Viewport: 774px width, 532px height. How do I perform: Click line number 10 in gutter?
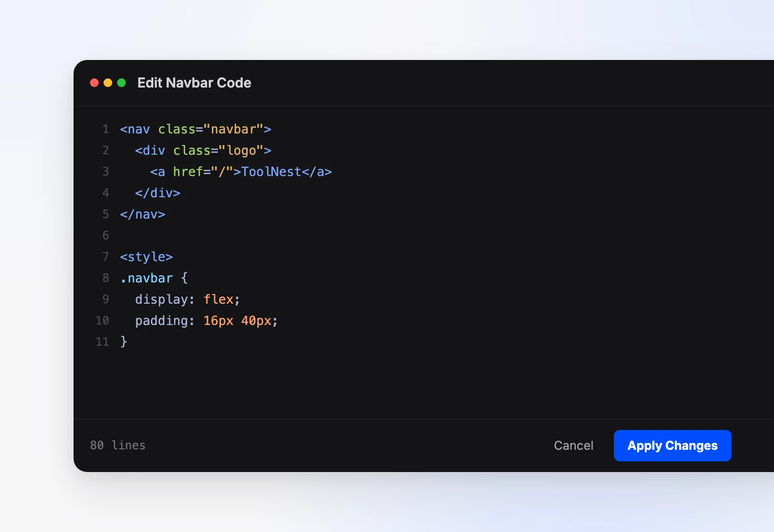(x=102, y=321)
